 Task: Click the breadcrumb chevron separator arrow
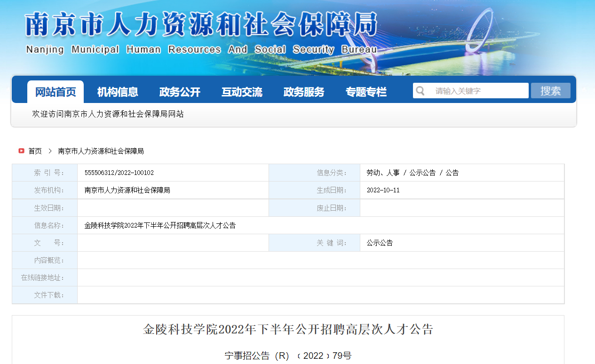point(50,151)
